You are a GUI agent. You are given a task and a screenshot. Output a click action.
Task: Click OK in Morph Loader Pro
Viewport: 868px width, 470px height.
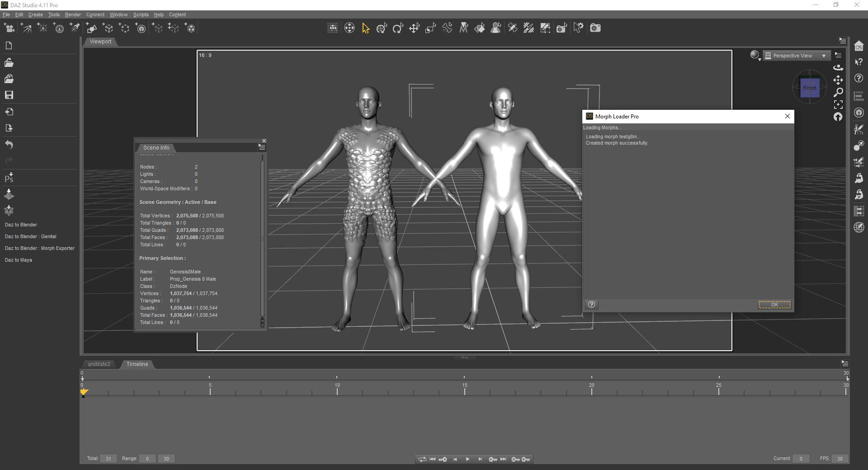(x=774, y=305)
